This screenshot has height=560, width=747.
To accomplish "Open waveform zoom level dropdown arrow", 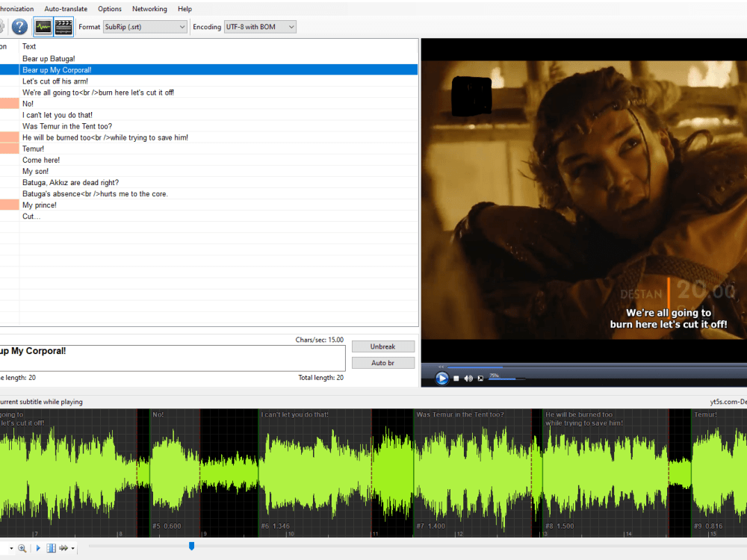I will pos(11,549).
